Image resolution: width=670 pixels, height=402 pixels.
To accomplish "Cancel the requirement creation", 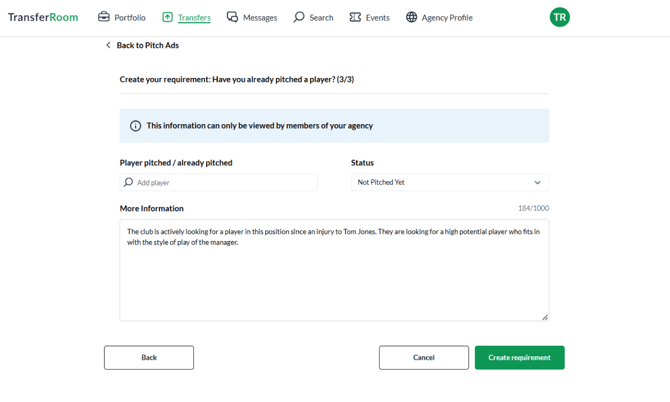I will [x=423, y=358].
